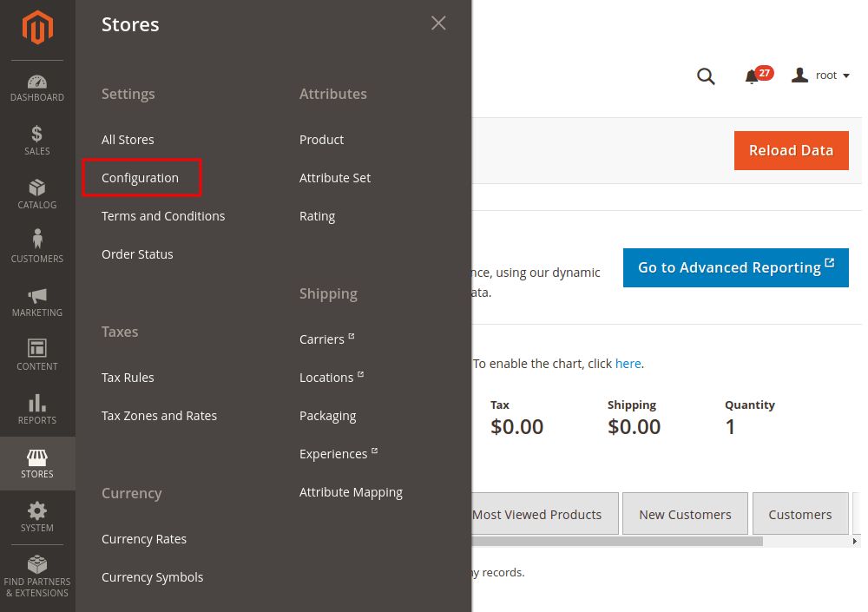Expand the root account dropdown
Viewport: 868px width, 612px height.
click(x=821, y=76)
